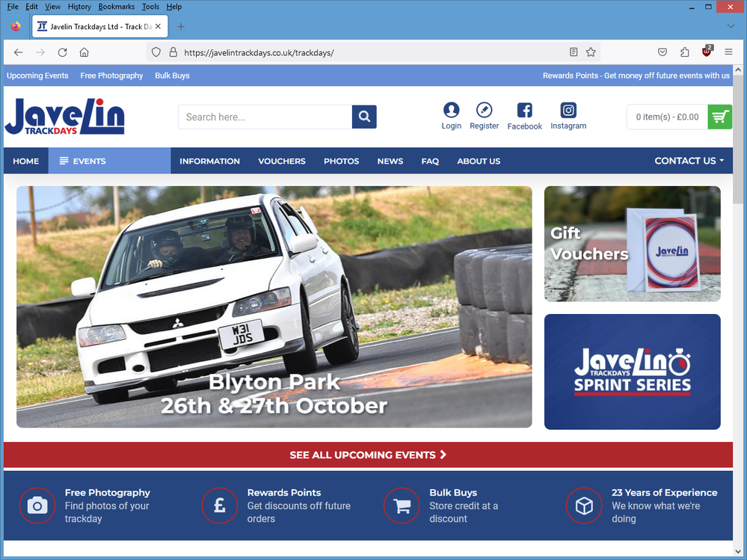Go to the browser Home page

point(84,52)
